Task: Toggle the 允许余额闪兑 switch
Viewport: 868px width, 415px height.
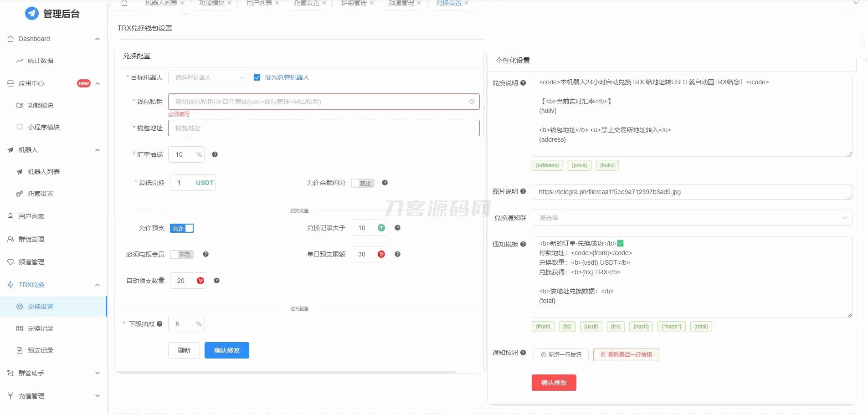Action: click(x=363, y=183)
